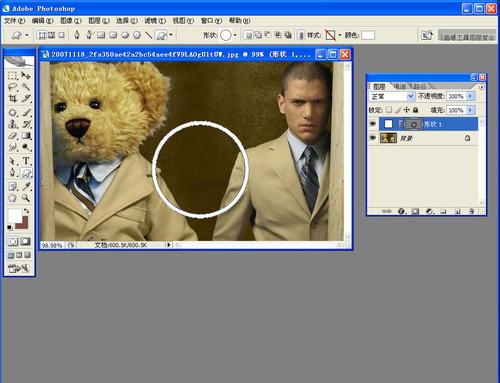The width and height of the screenshot is (500, 383).
Task: Open the 图像 menu
Action: click(x=71, y=21)
